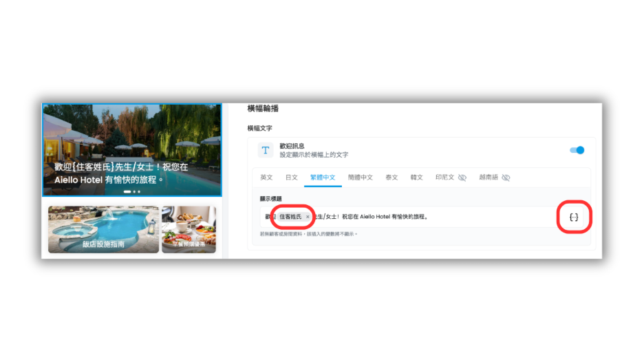The height and width of the screenshot is (362, 644).
Task: Toggle visibility eye icon next to 印尼文
Action: click(x=462, y=178)
